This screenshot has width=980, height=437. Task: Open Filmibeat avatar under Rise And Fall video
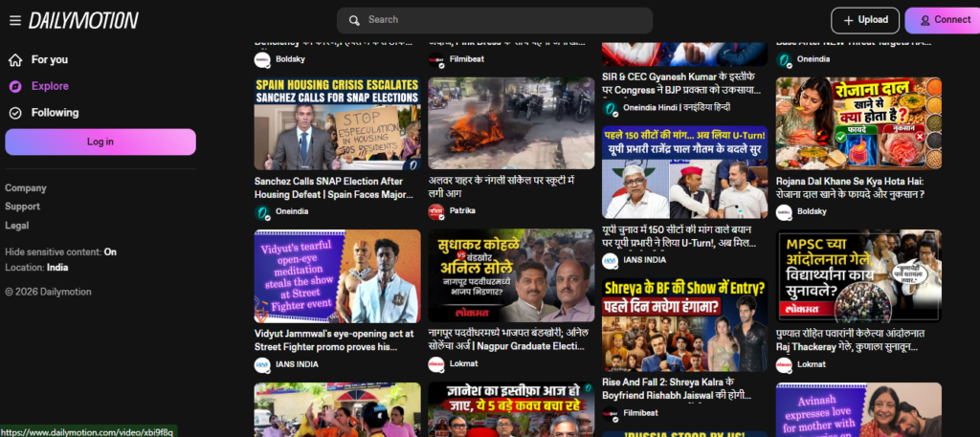[x=610, y=414]
